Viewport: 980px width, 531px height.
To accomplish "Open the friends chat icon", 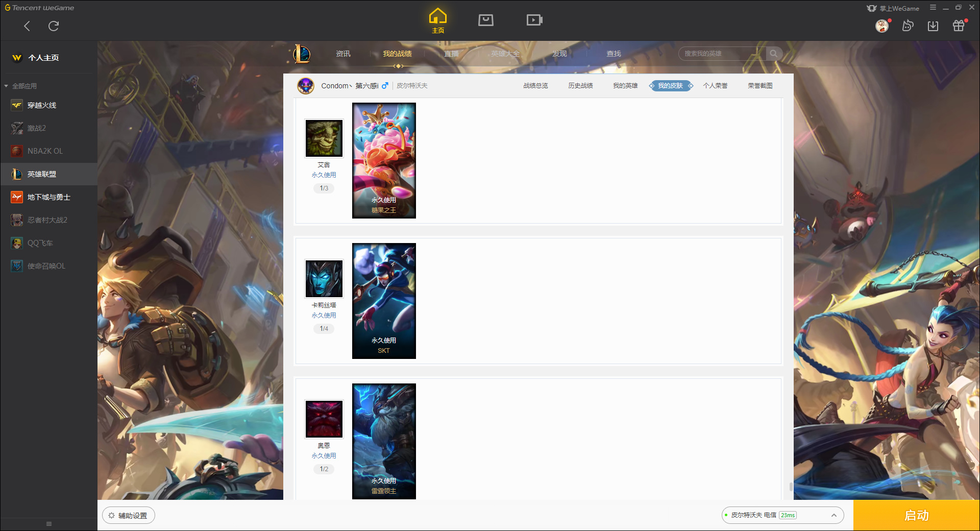I will [x=908, y=26].
